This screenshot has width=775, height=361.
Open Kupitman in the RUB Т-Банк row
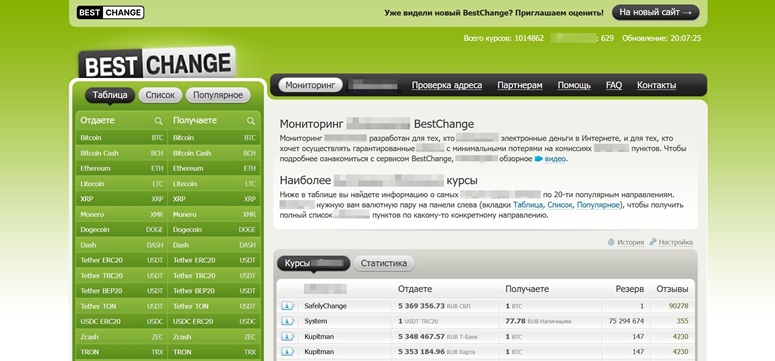(319, 337)
